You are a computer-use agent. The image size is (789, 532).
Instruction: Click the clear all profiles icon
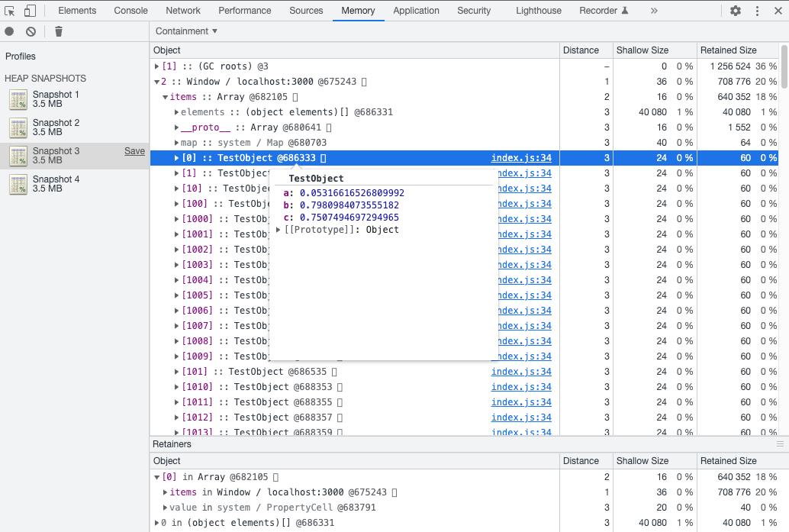coord(31,31)
